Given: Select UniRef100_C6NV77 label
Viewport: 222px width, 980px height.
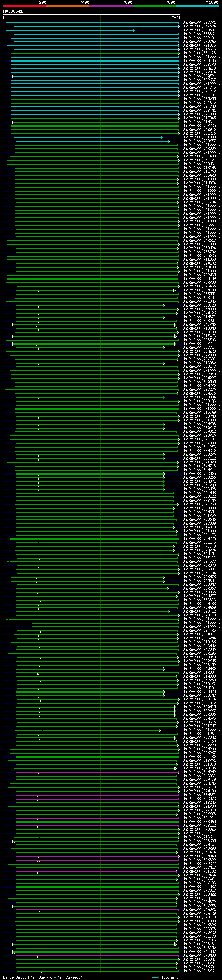Looking at the screenshot, I should coord(199,596).
